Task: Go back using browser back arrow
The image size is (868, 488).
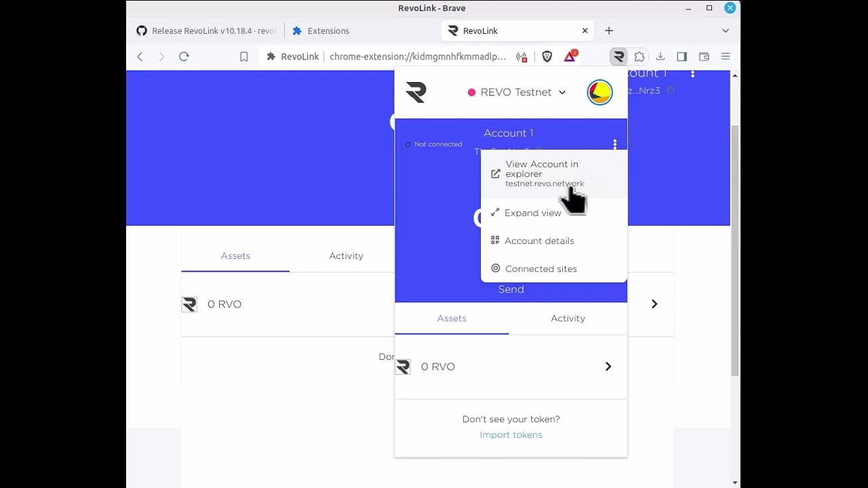Action: coord(140,57)
